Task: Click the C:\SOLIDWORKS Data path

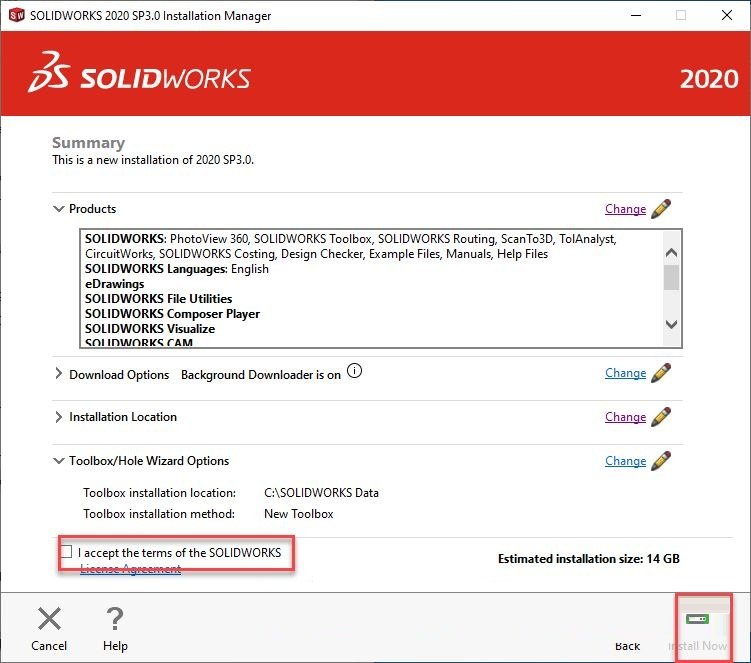Action: tap(321, 492)
